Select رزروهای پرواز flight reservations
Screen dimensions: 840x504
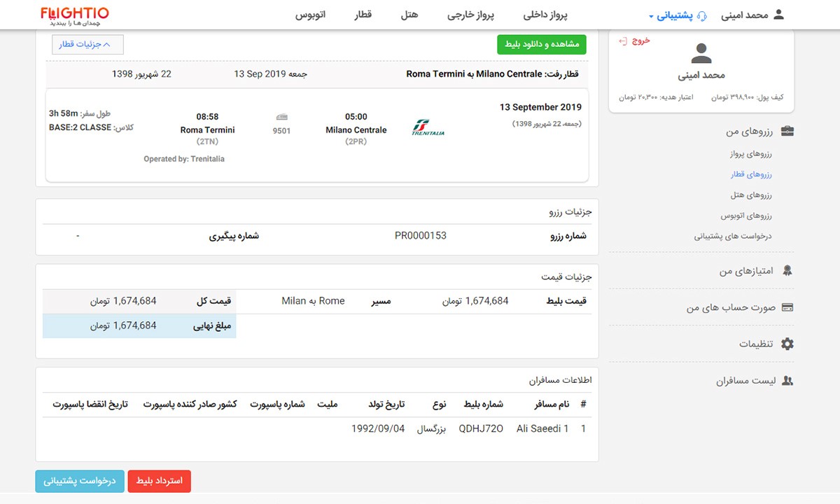[750, 153]
